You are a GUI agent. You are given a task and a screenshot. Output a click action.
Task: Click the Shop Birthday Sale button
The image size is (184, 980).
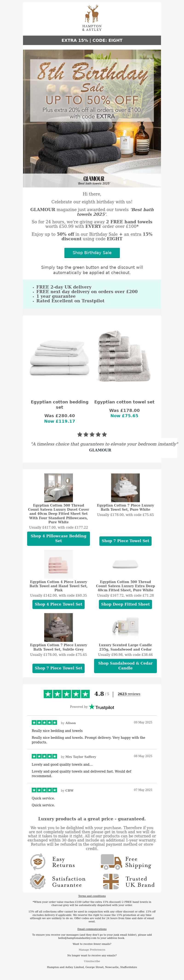click(x=92, y=253)
